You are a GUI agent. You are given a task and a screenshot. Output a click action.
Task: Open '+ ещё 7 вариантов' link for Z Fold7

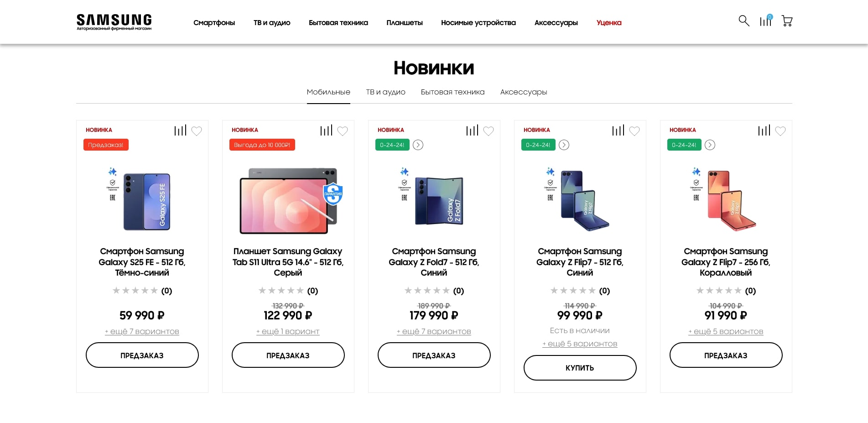tap(434, 332)
